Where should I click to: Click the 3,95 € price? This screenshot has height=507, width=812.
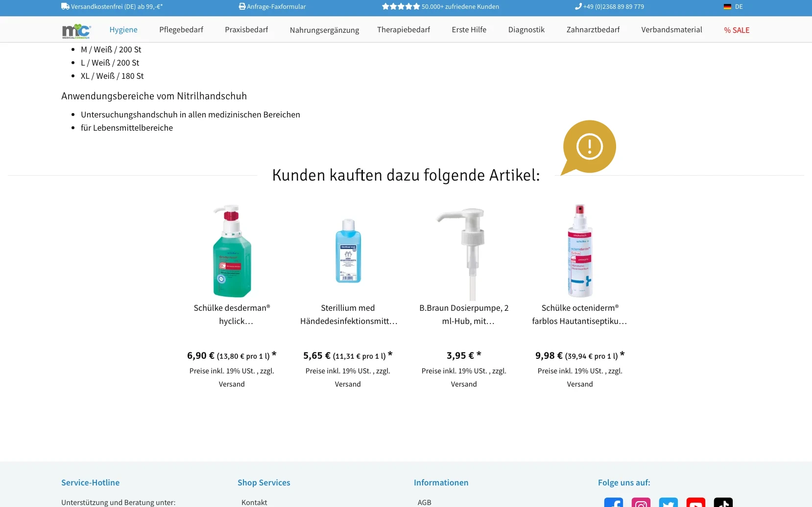460,356
